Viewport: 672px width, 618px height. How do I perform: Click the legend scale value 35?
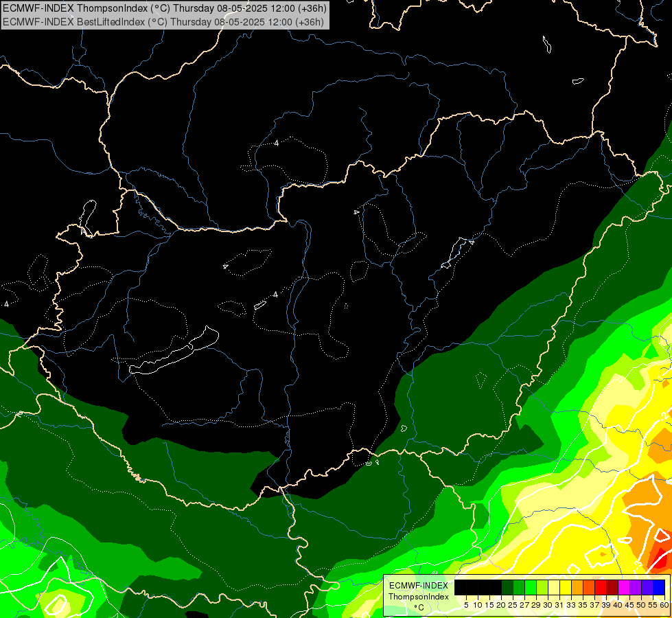583,605
